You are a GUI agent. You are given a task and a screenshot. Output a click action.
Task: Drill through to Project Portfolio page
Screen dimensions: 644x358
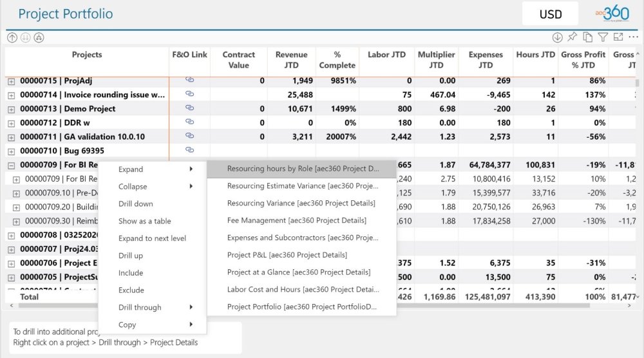(302, 306)
